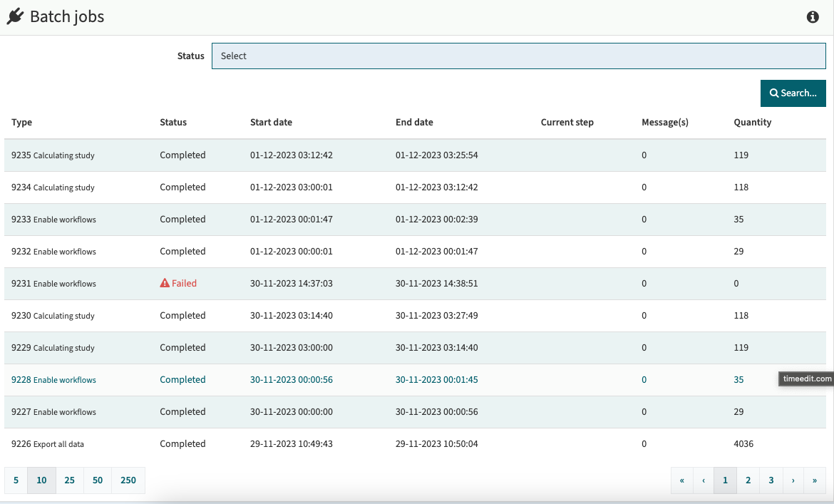834x504 pixels.
Task: Open job 9226 Export all data
Action: click(x=415, y=444)
